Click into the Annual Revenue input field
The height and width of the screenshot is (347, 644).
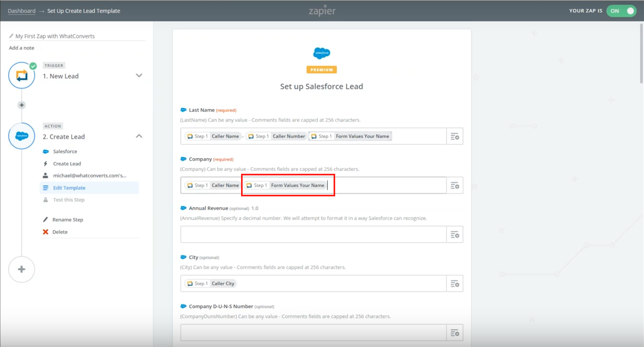click(313, 235)
